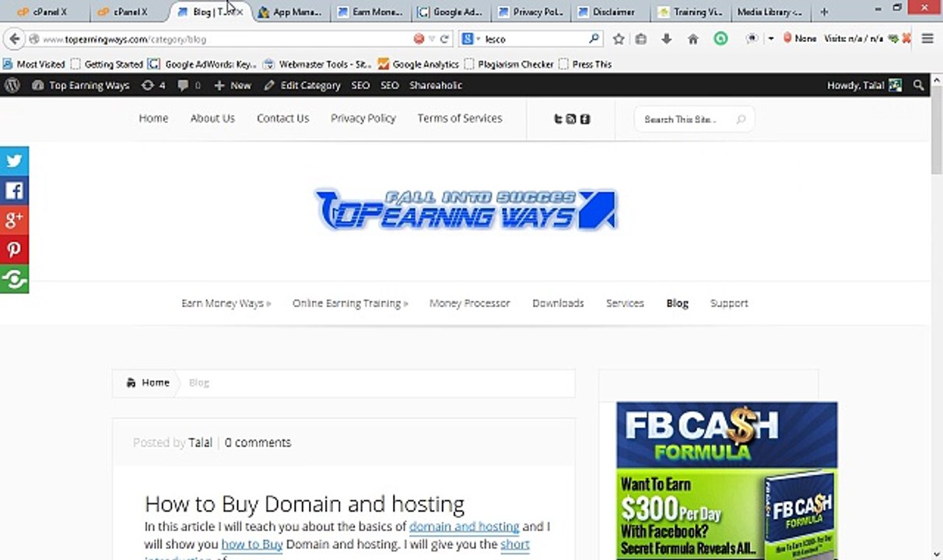This screenshot has height=560, width=943.
Task: Click the home icon in the breadcrumb
Action: (x=131, y=383)
